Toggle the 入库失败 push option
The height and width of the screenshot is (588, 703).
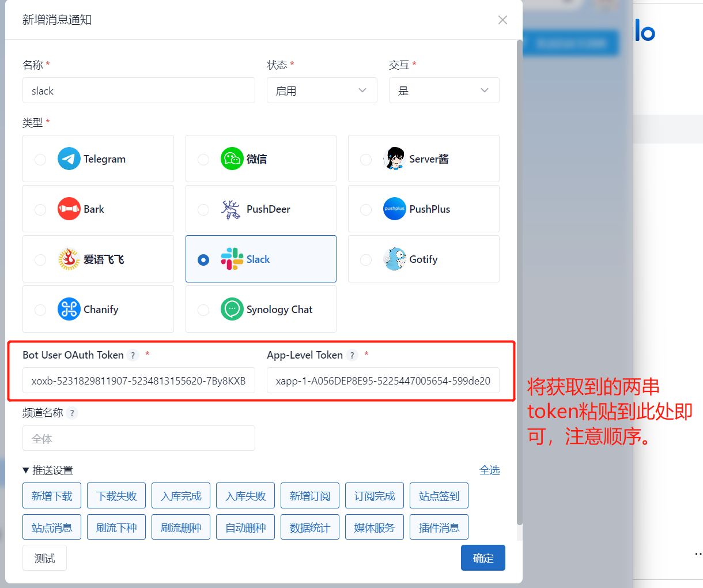click(245, 496)
